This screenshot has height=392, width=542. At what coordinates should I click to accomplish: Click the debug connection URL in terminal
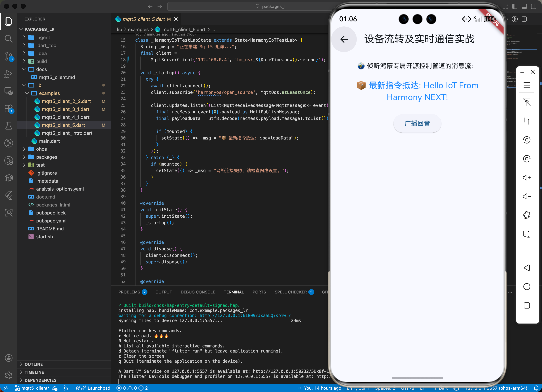click(245, 316)
